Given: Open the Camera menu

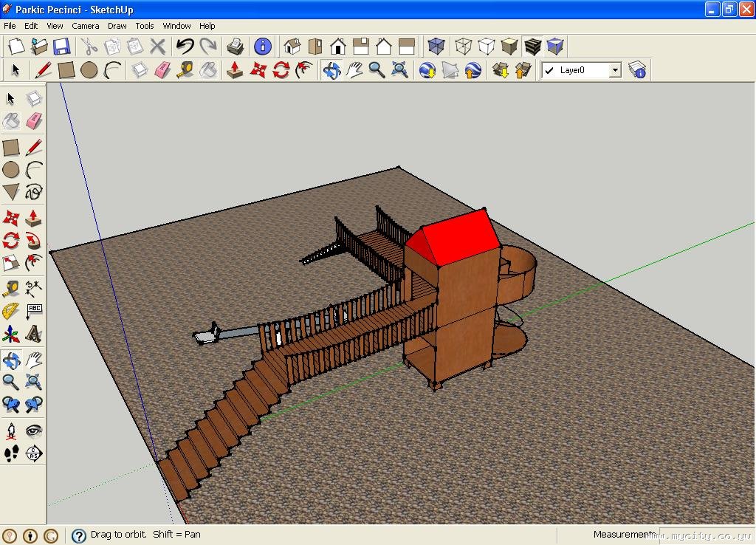Looking at the screenshot, I should click(86, 26).
